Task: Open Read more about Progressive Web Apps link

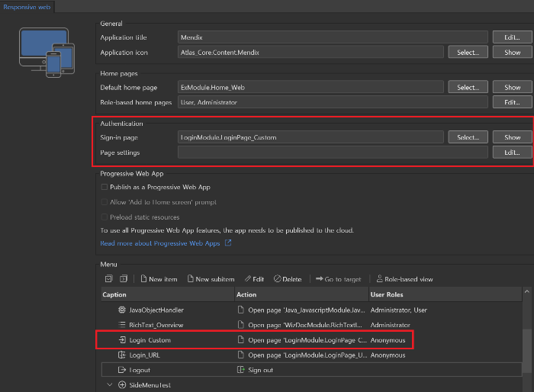Action: click(160, 243)
